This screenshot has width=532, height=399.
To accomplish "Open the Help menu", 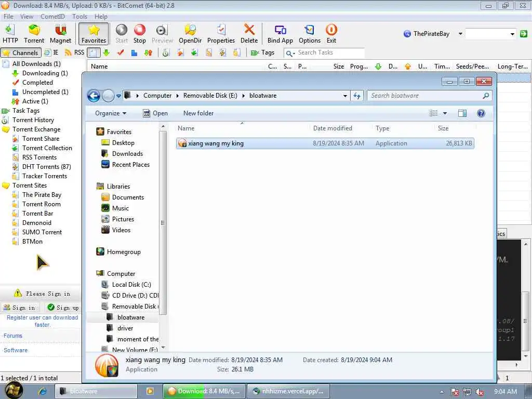I will 101,16.
